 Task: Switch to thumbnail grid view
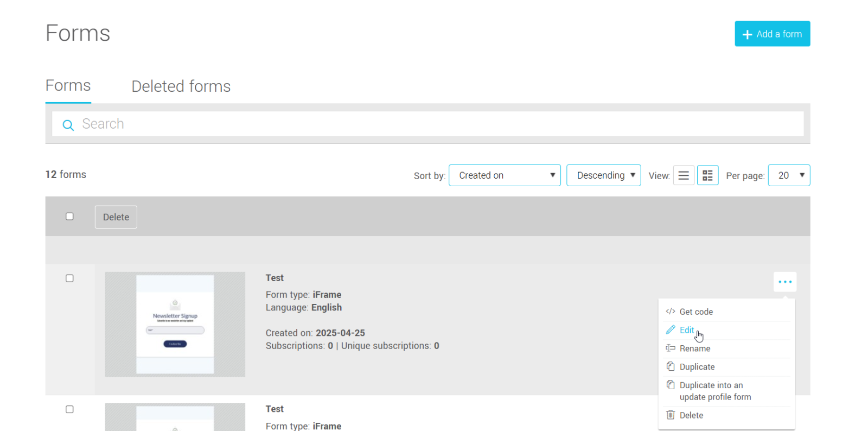click(x=707, y=175)
